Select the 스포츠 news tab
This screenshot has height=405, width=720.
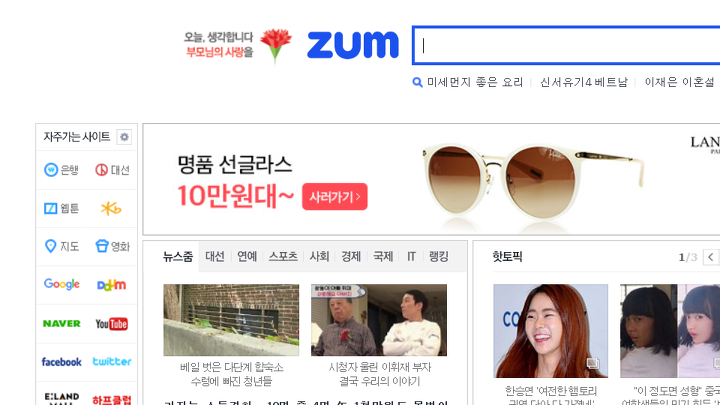(x=283, y=256)
